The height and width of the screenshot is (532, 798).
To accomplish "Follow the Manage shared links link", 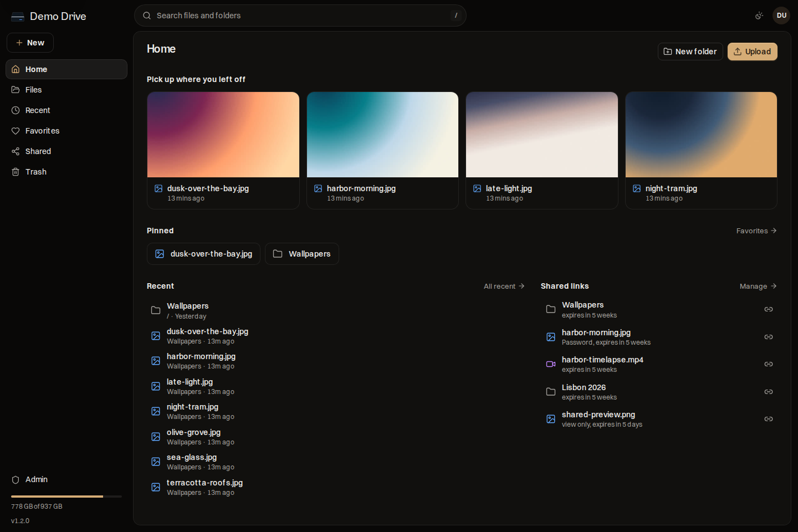I will [x=758, y=287].
